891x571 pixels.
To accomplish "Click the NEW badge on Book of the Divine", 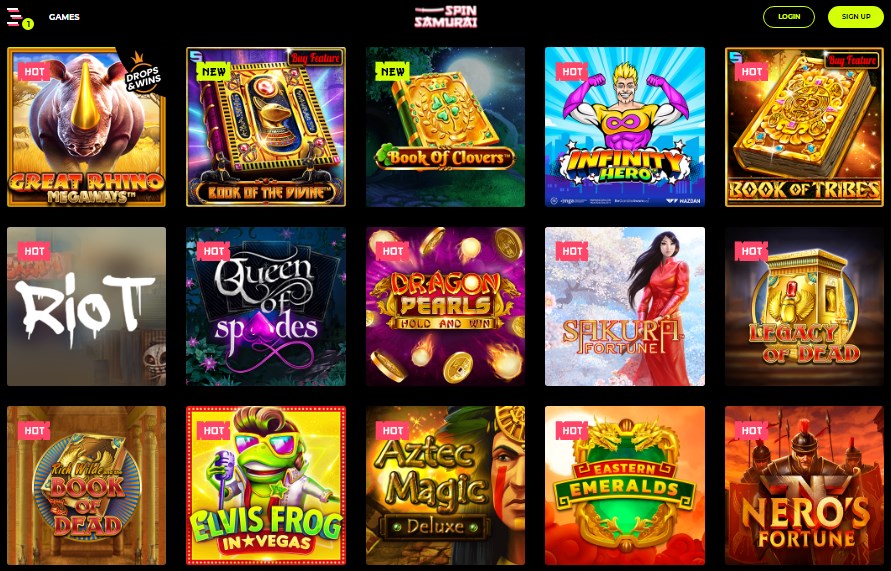I will [x=214, y=71].
